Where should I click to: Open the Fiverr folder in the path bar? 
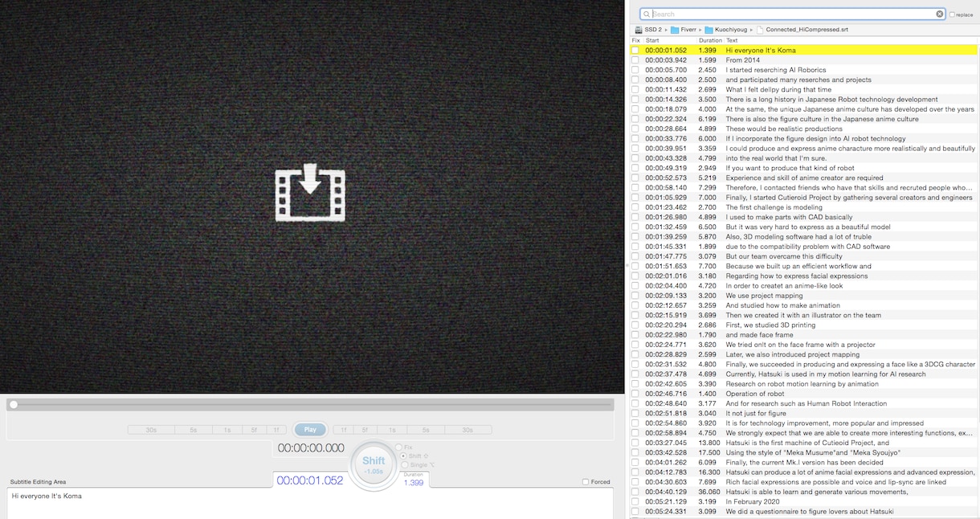tap(684, 30)
